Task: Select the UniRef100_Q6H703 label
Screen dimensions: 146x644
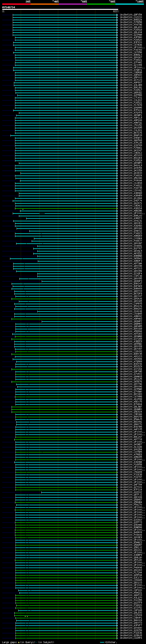Action: pyautogui.click(x=131, y=291)
